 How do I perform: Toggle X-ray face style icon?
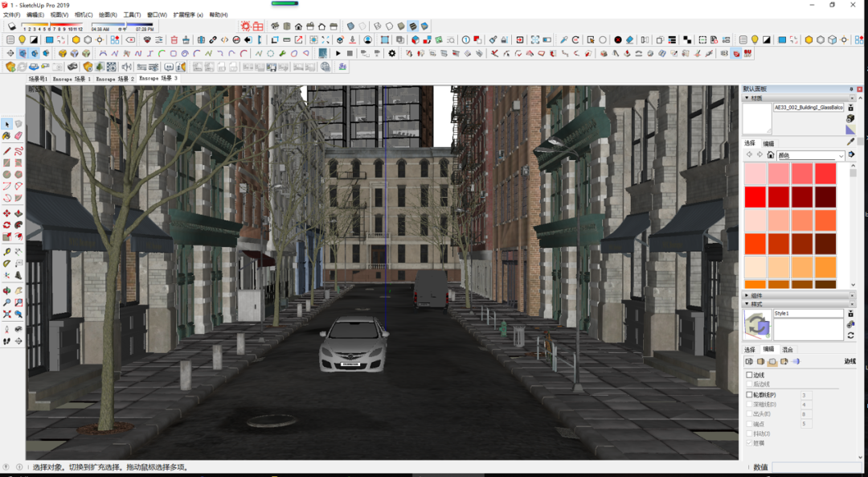tap(350, 26)
